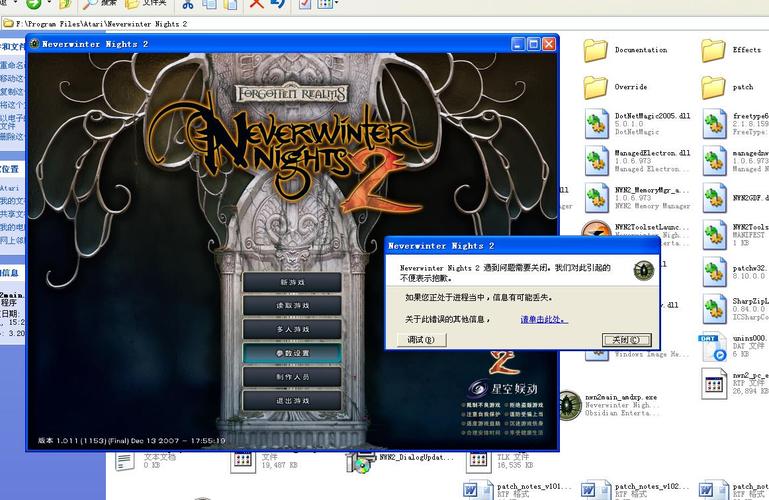
Task: Select the NWN2GDF.d file
Action: coord(736,198)
